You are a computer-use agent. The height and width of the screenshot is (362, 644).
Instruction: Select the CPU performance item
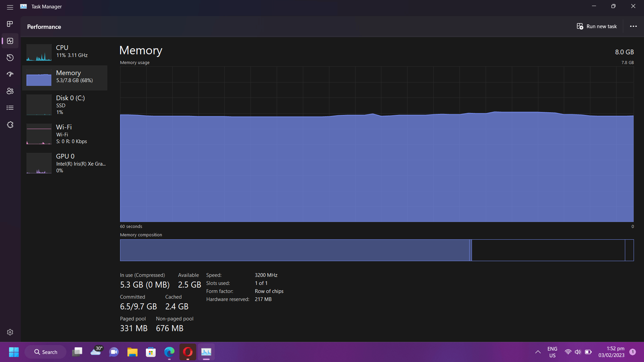point(65,52)
